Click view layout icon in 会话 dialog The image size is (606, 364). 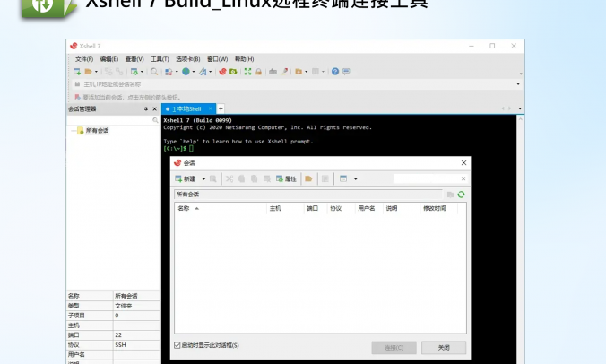click(343, 179)
